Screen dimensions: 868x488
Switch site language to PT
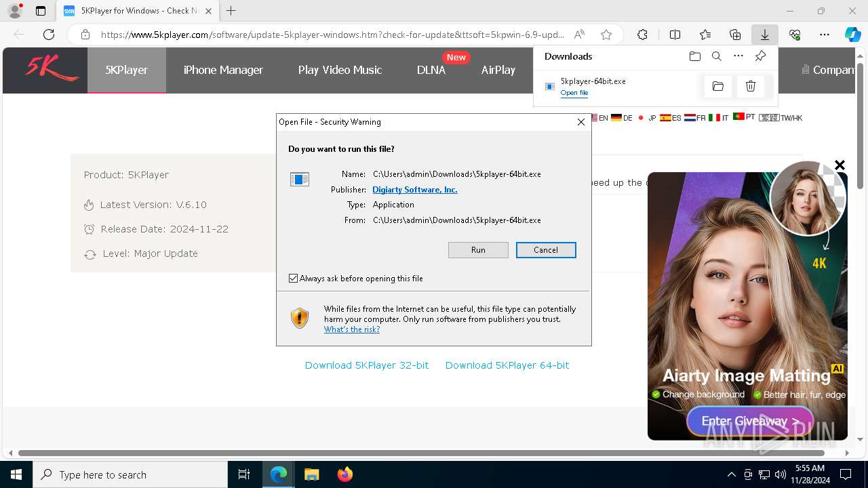[744, 117]
